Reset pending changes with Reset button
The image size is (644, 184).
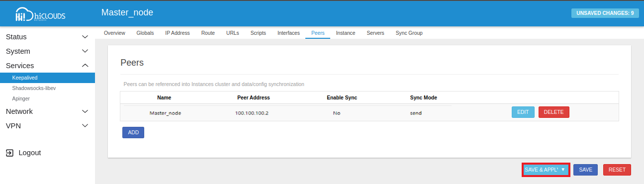tap(617, 170)
